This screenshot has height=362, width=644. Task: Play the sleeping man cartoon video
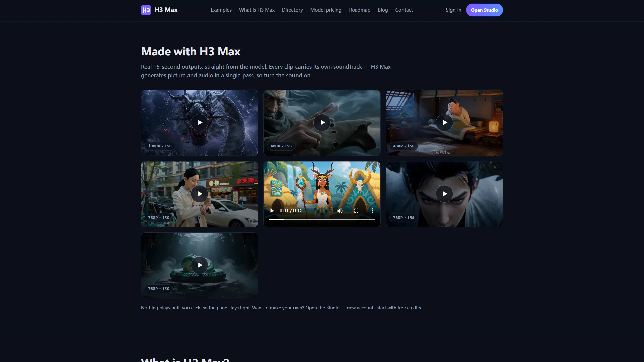pyautogui.click(x=444, y=123)
